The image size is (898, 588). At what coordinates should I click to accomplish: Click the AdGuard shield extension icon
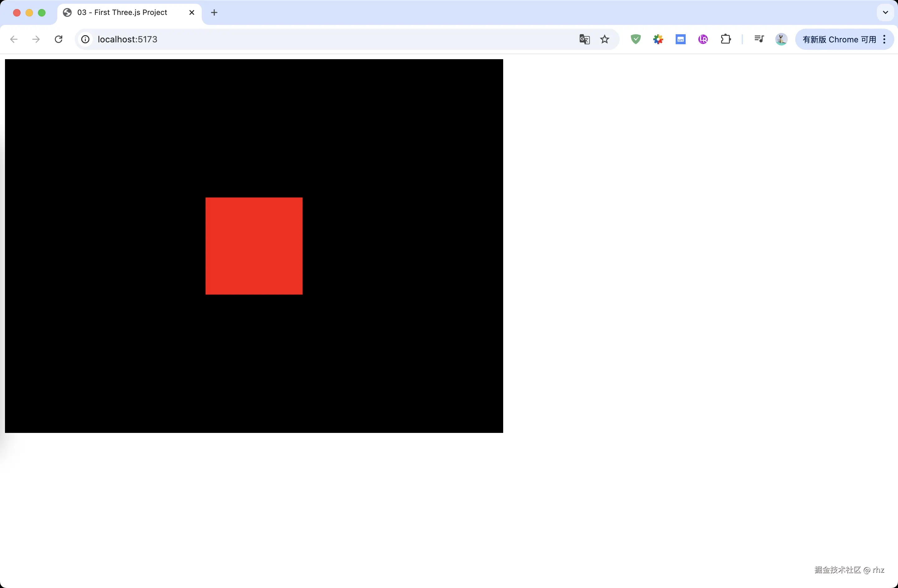(636, 39)
